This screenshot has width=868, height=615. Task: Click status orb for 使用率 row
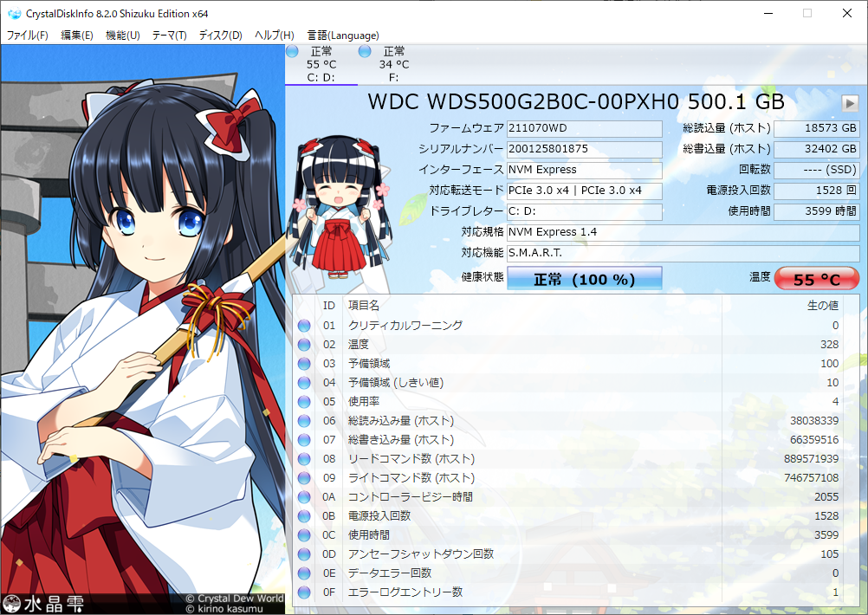click(x=304, y=402)
